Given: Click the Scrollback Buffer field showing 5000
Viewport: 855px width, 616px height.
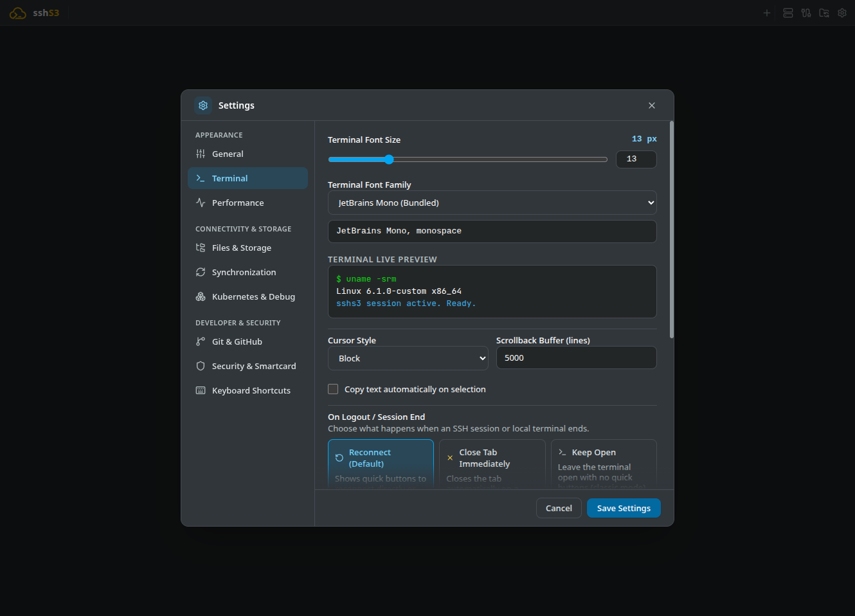Looking at the screenshot, I should (577, 358).
